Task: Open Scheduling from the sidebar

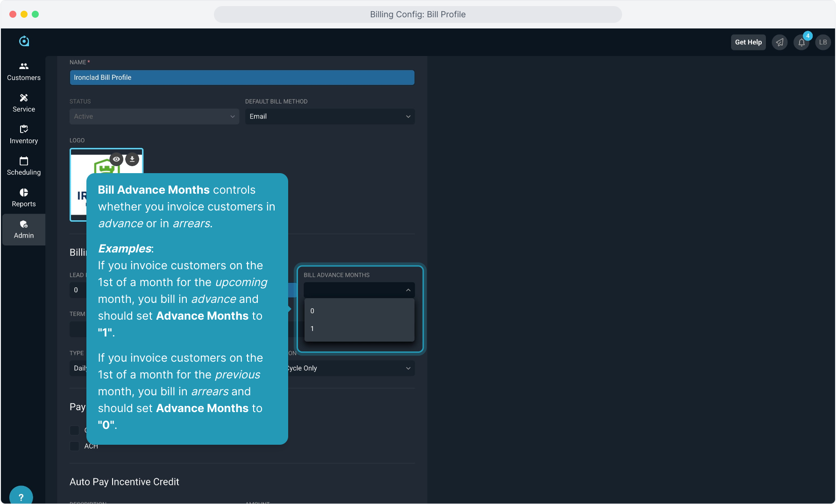Action: click(24, 166)
